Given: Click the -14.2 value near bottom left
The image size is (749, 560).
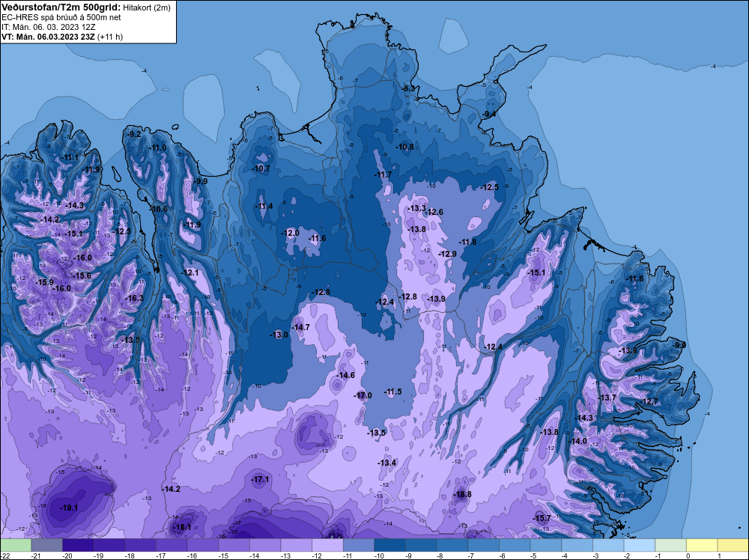Looking at the screenshot, I should point(171,489).
